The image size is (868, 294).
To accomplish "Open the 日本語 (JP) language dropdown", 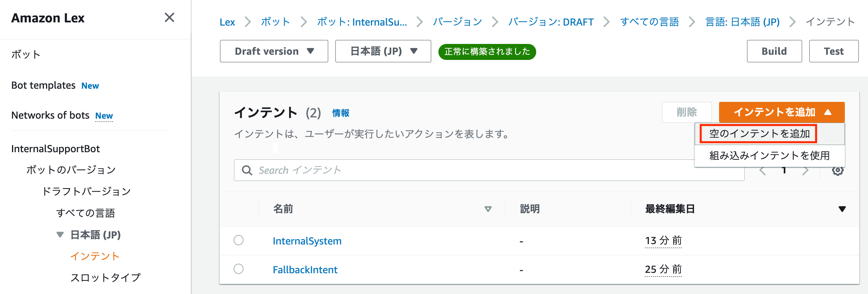I will pyautogui.click(x=383, y=51).
